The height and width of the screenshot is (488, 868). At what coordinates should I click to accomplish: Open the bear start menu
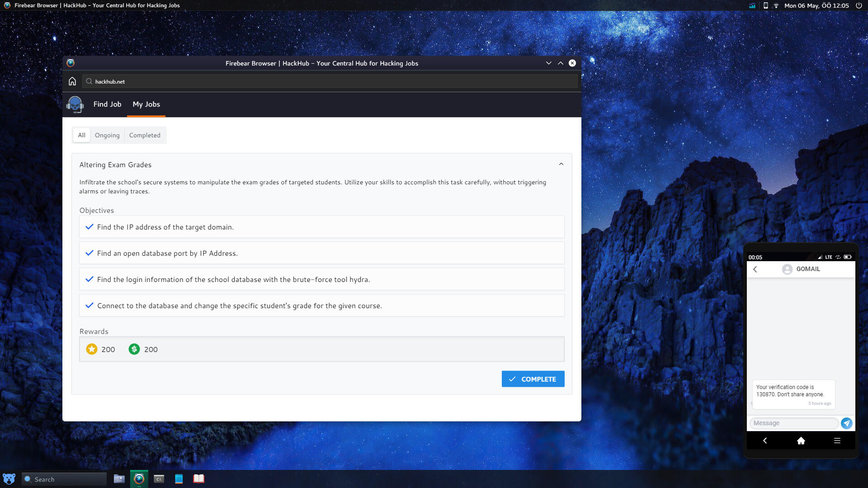pos(9,479)
